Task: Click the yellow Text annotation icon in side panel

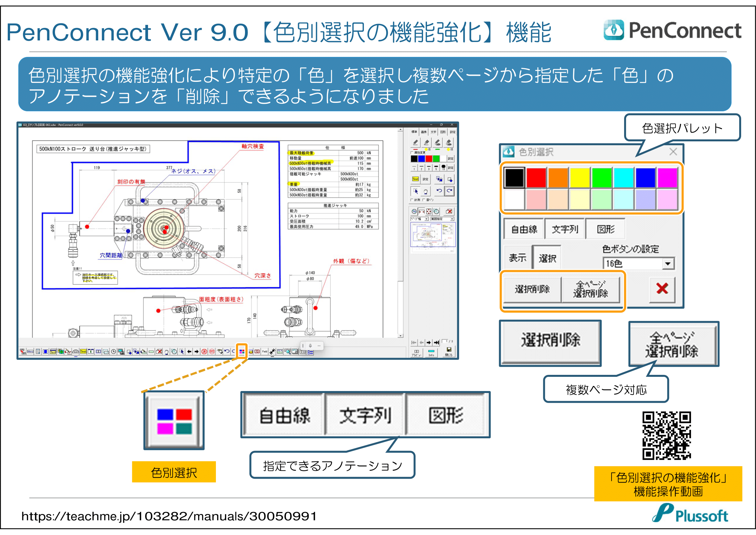Action: pos(416,179)
